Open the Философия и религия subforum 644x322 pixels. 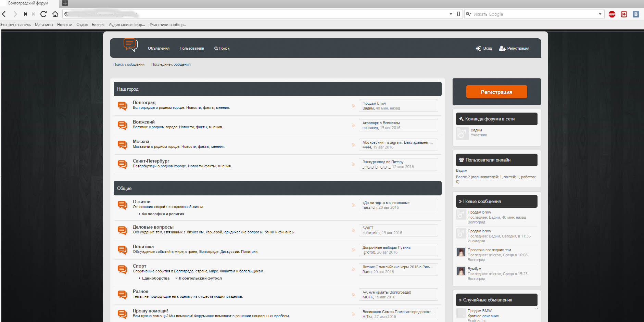click(x=163, y=214)
